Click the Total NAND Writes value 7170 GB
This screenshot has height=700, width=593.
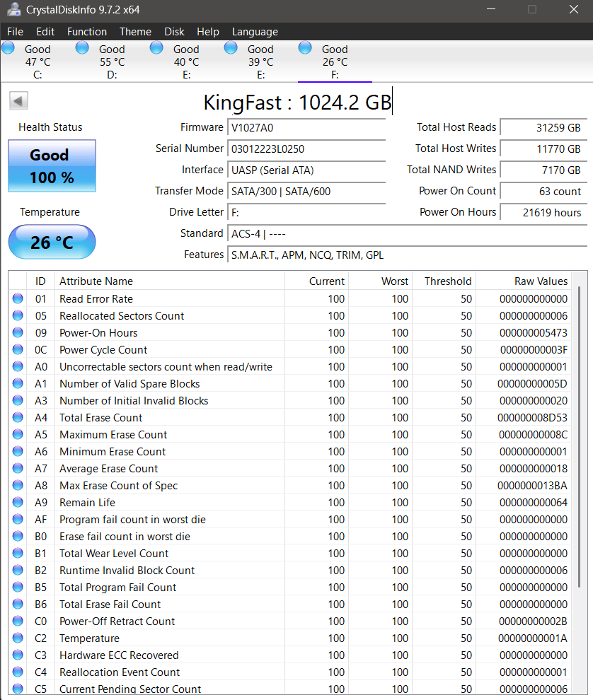[543, 170]
